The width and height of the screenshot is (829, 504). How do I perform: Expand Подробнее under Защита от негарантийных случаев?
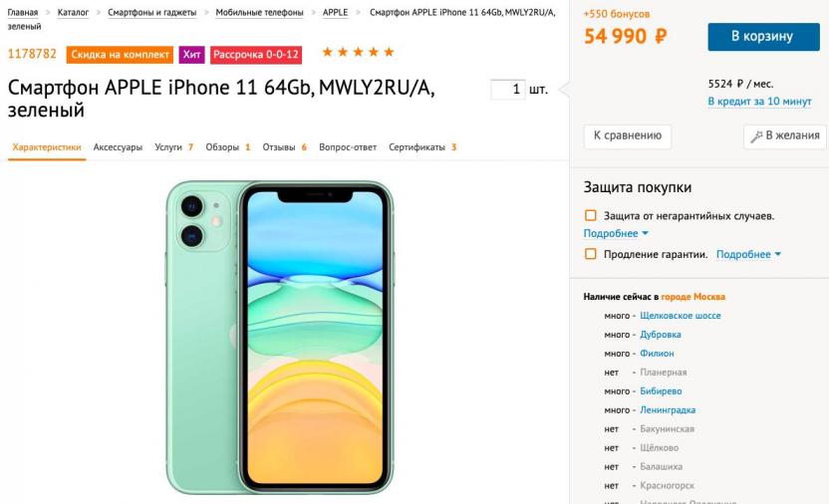pyautogui.click(x=616, y=233)
